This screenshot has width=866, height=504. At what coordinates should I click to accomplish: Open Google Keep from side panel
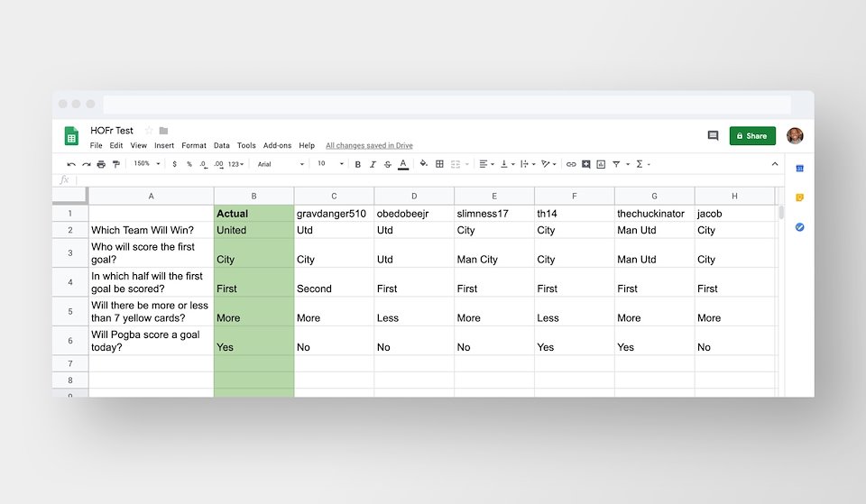(799, 197)
